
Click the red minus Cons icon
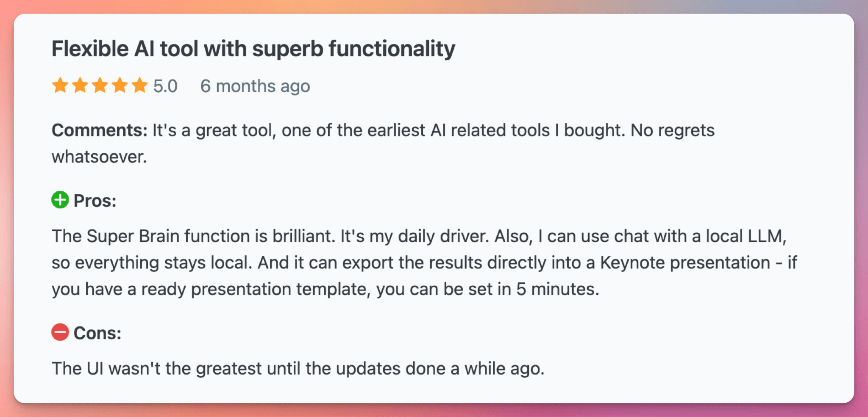(x=60, y=332)
